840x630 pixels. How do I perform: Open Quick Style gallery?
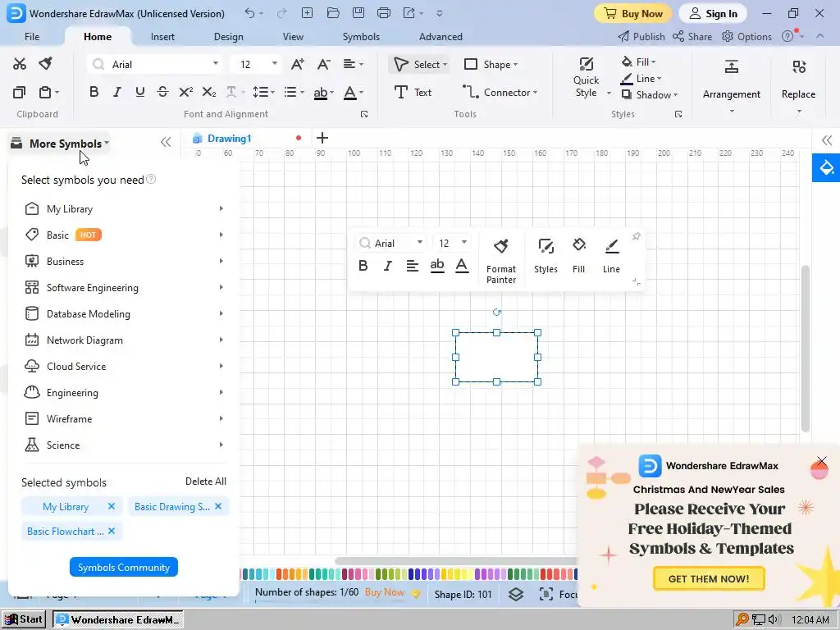pyautogui.click(x=586, y=78)
